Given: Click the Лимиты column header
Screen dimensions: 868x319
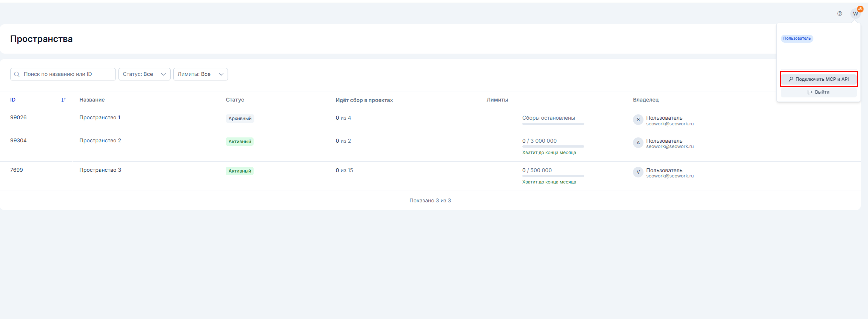Looking at the screenshot, I should coord(497,100).
